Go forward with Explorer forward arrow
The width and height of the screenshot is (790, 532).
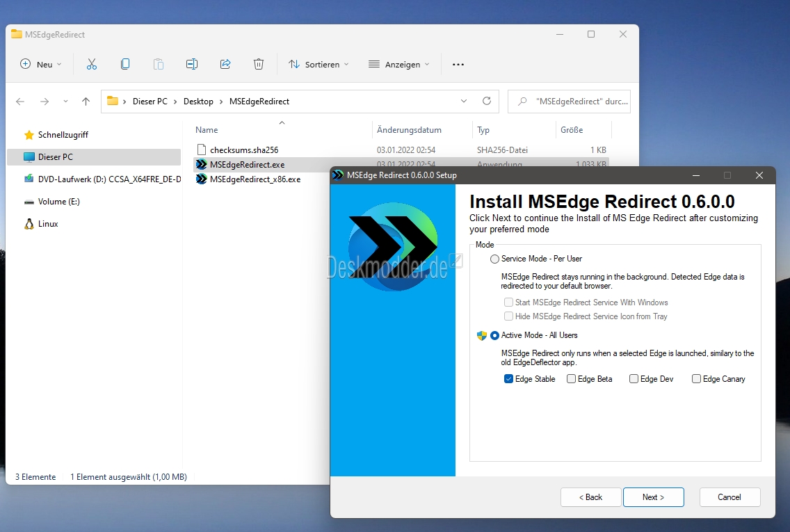pos(45,102)
